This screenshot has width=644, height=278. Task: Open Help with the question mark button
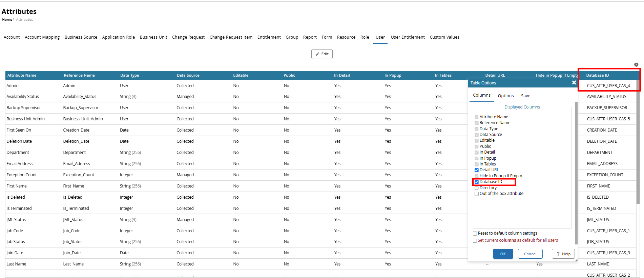point(563,254)
